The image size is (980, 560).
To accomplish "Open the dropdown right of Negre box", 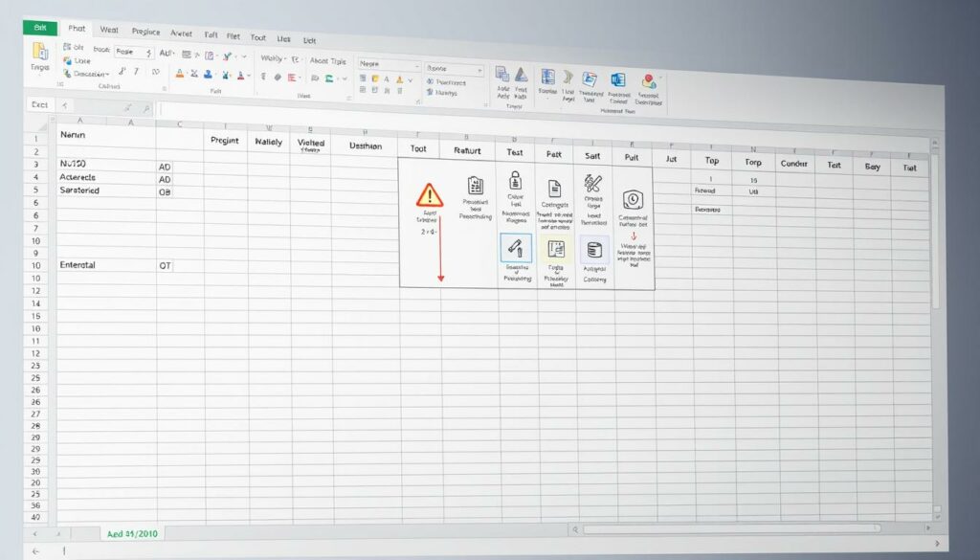I will pyautogui.click(x=454, y=69).
